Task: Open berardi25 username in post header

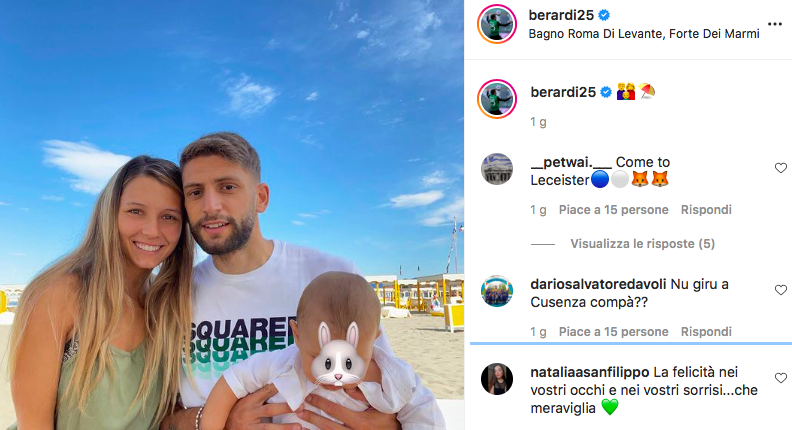Action: pos(561,16)
